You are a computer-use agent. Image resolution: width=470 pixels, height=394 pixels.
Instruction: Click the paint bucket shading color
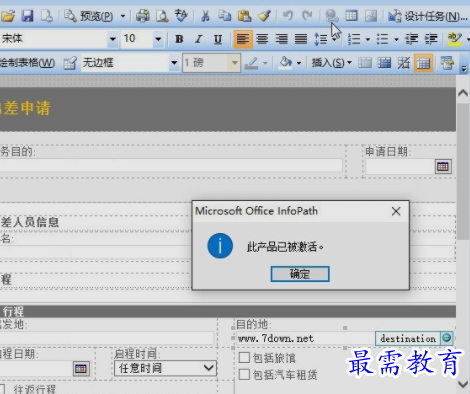[286, 62]
